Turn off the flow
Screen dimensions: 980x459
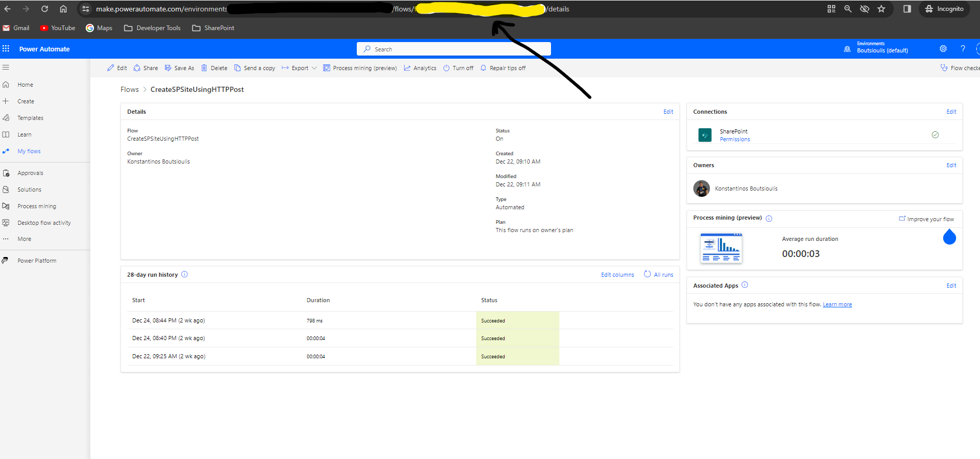point(458,68)
